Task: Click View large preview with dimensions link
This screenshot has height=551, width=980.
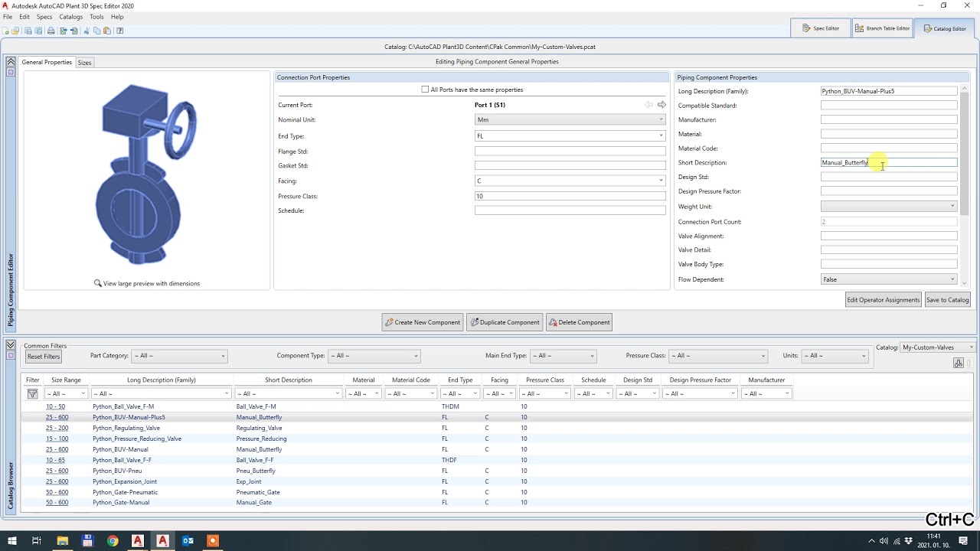Action: click(152, 283)
